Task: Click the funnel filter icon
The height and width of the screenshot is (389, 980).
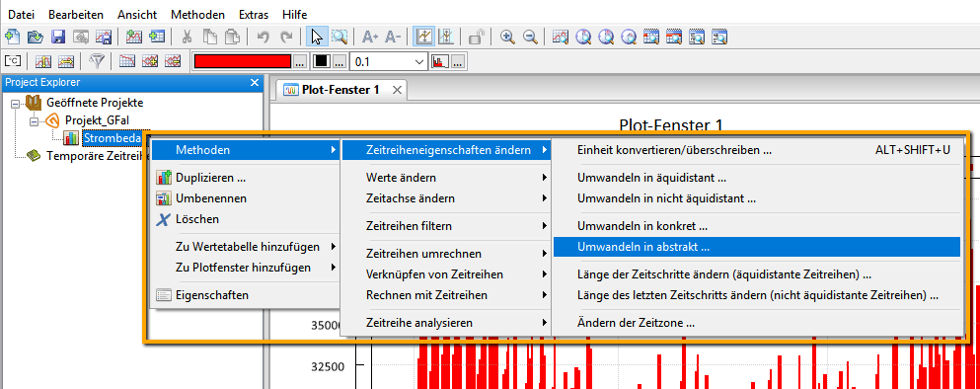Action: [97, 61]
